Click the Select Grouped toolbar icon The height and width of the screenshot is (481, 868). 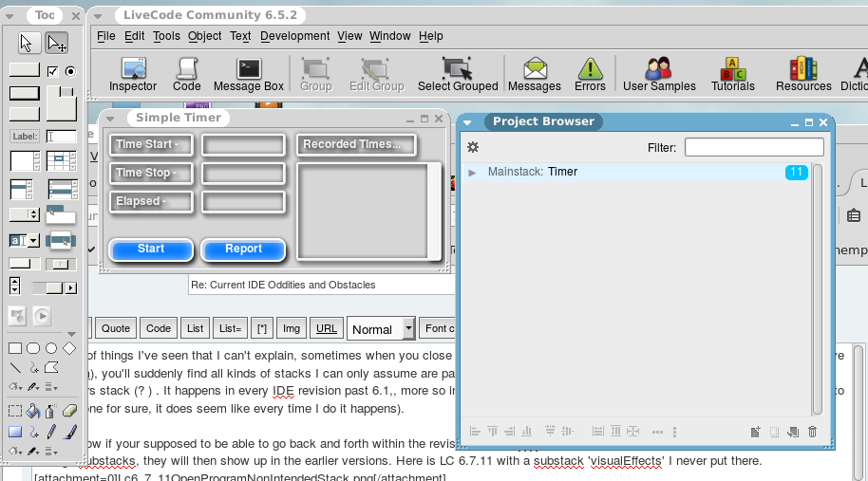[x=458, y=74]
